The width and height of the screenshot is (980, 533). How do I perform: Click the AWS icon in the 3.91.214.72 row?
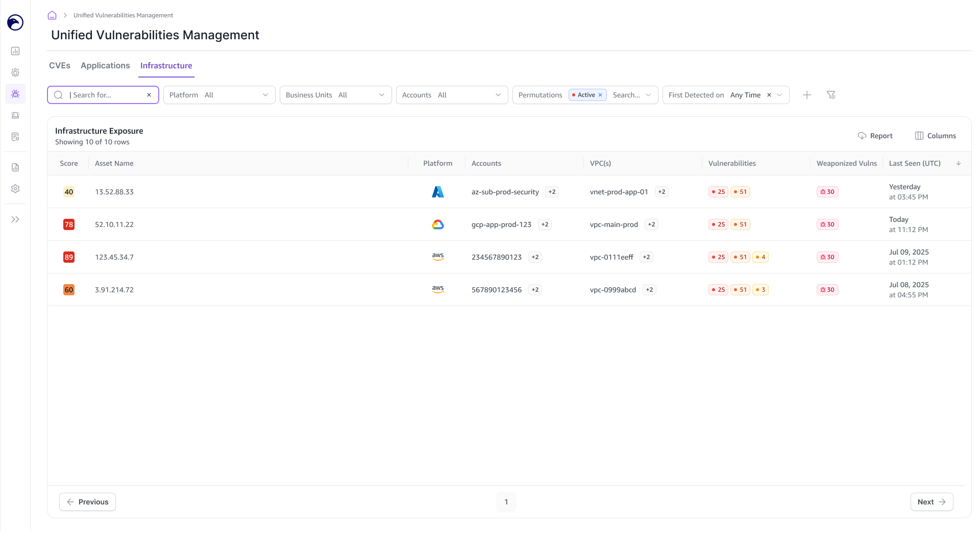pos(438,289)
